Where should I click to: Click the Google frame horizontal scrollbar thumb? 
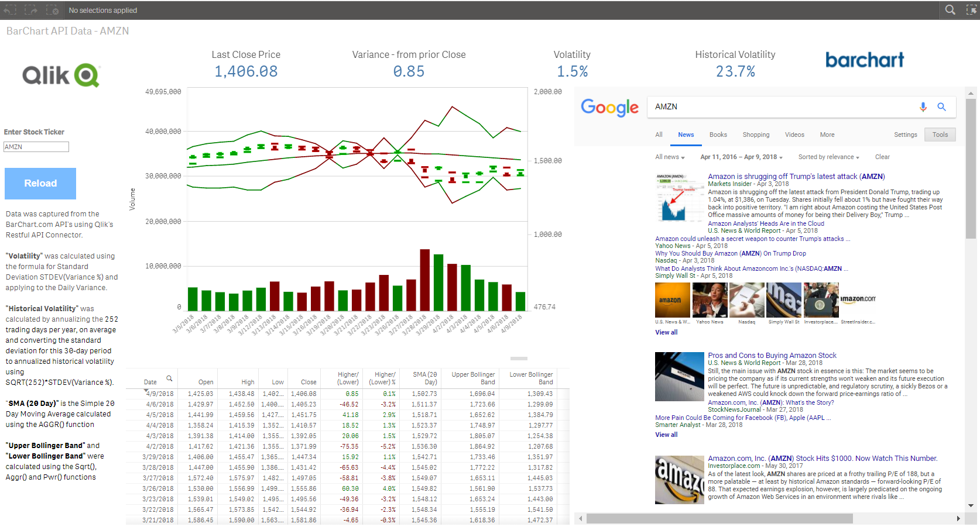tap(719, 519)
